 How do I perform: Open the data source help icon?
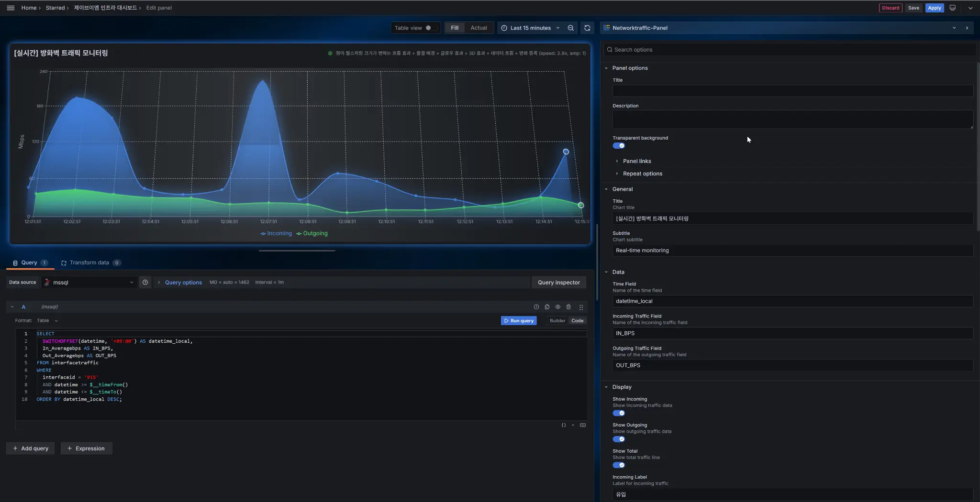(145, 283)
